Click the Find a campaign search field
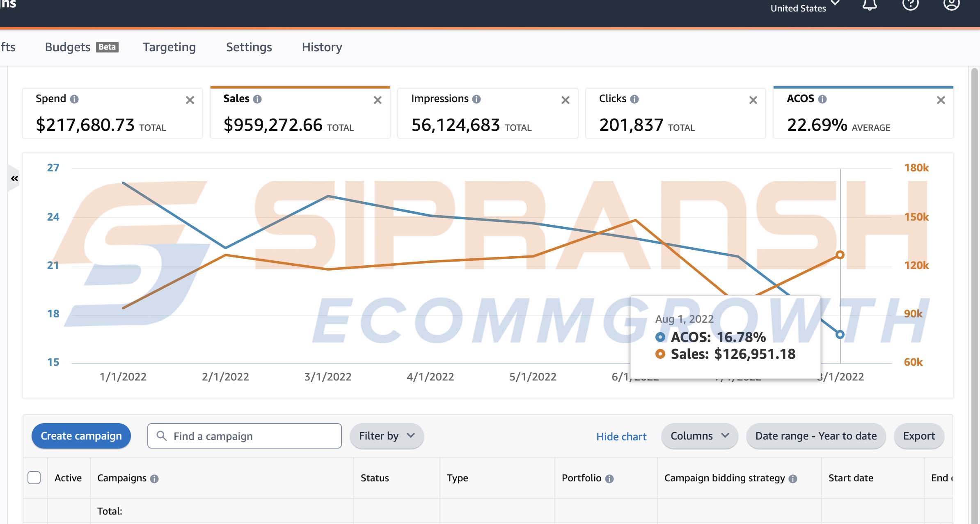The width and height of the screenshot is (980, 524). [x=245, y=436]
